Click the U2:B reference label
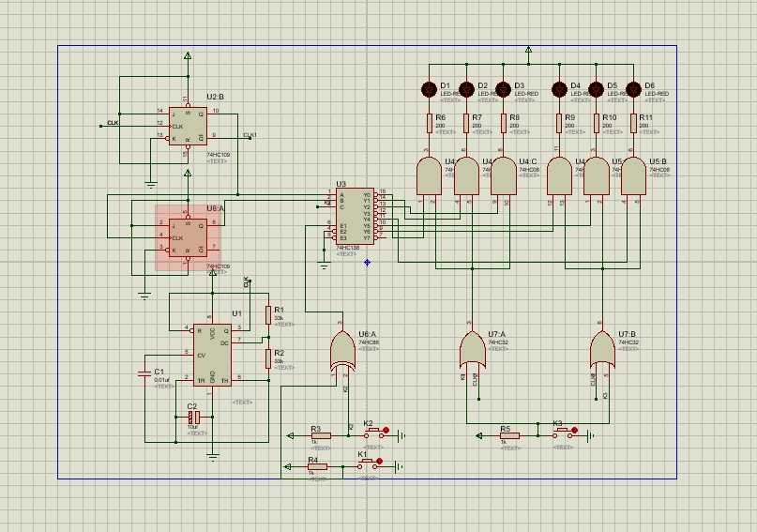 (216, 97)
